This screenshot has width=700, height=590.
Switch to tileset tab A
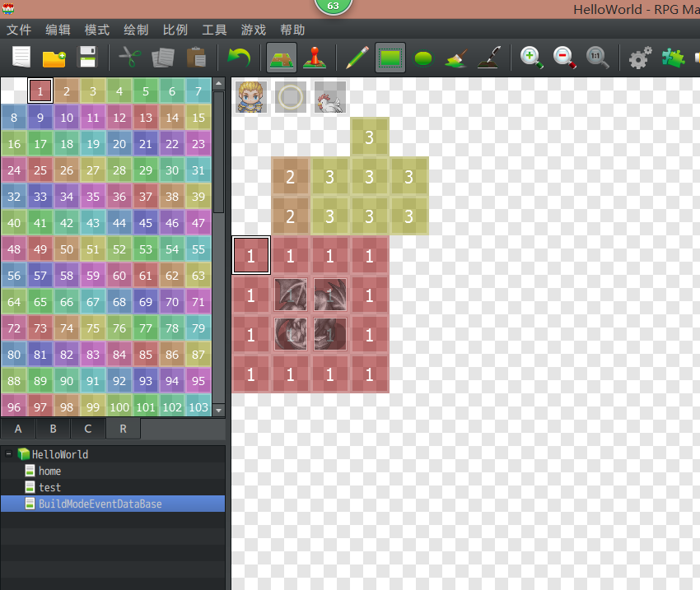[x=18, y=429]
